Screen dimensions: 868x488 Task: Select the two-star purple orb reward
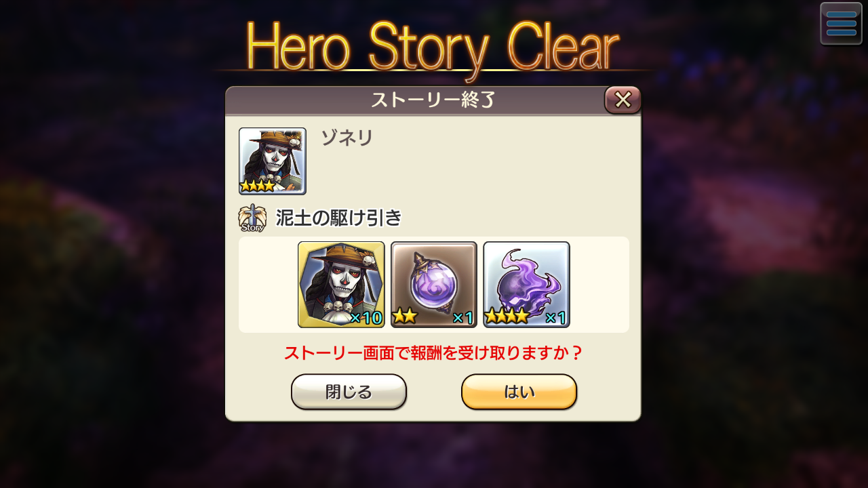point(434,285)
